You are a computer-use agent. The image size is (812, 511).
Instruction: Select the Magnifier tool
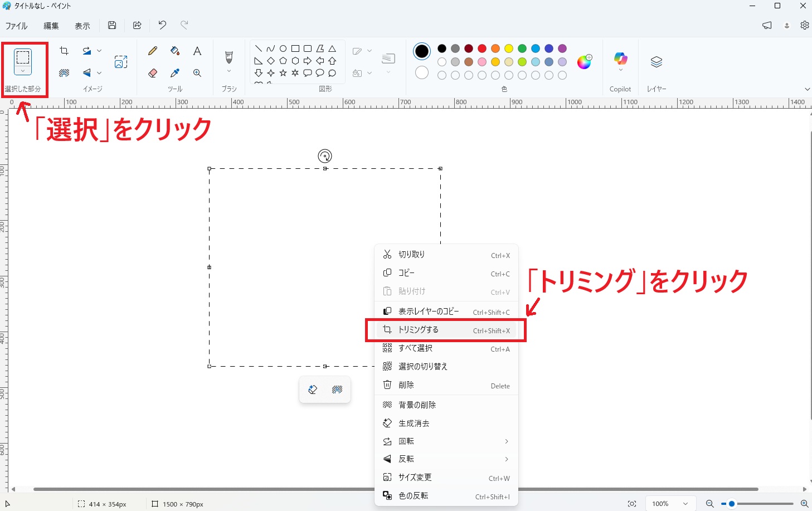[x=197, y=73]
